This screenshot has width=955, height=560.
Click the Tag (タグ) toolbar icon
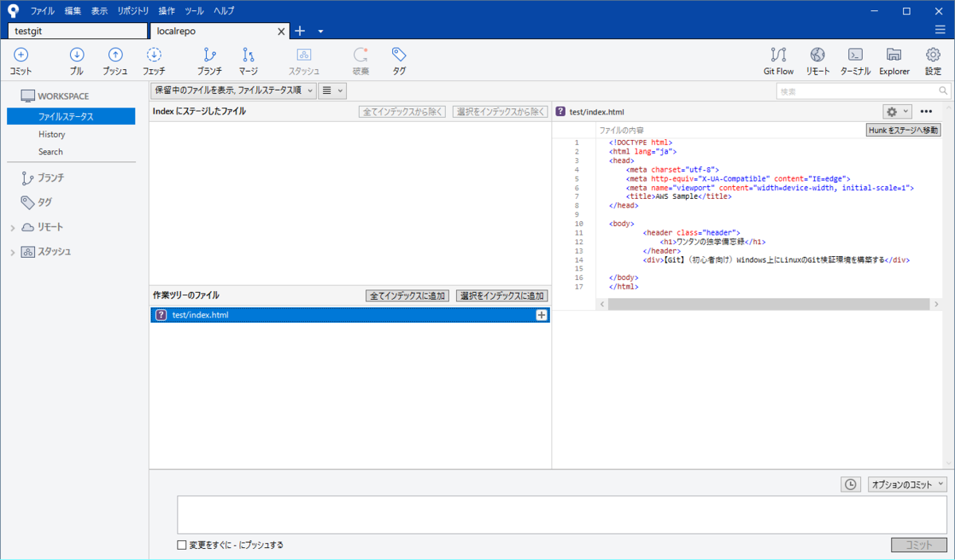(x=399, y=55)
